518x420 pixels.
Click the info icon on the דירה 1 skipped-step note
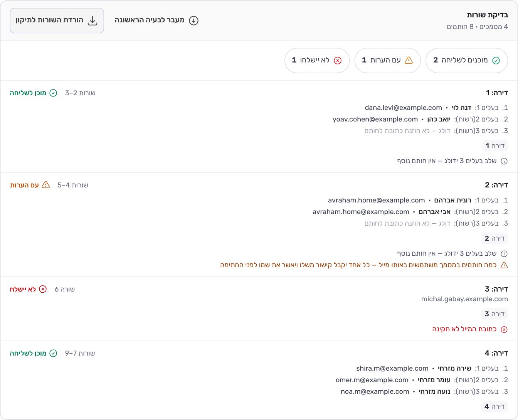tap(504, 161)
